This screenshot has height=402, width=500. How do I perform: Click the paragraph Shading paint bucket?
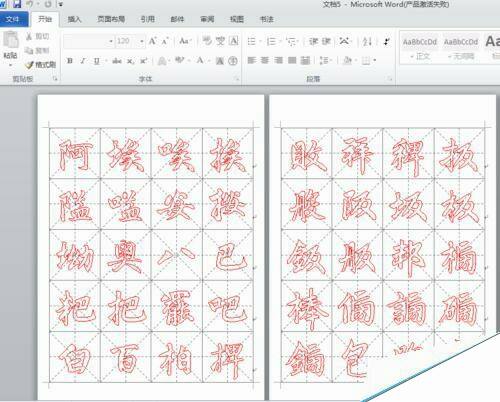347,60
